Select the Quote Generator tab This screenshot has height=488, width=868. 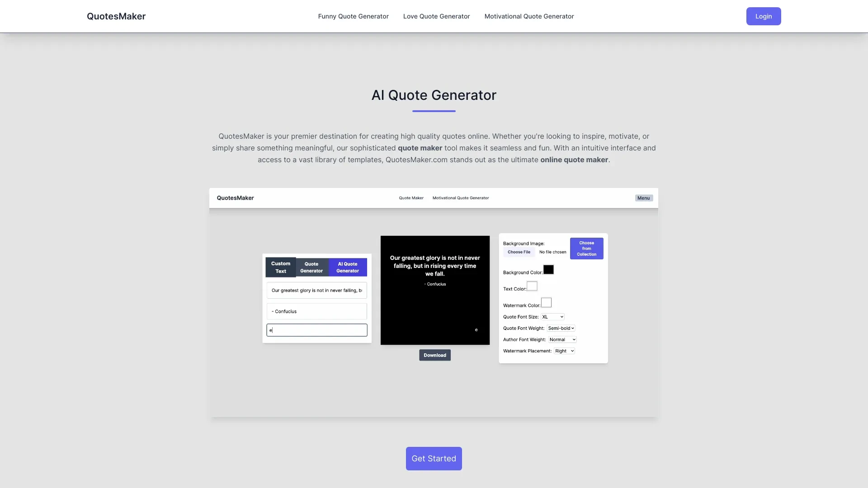pyautogui.click(x=311, y=266)
